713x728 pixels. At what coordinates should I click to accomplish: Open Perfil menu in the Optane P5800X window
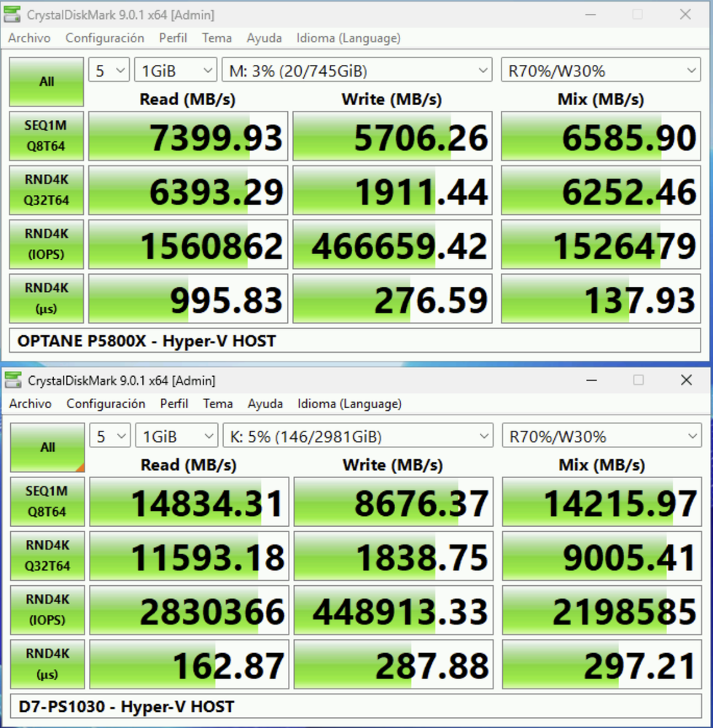click(x=173, y=38)
